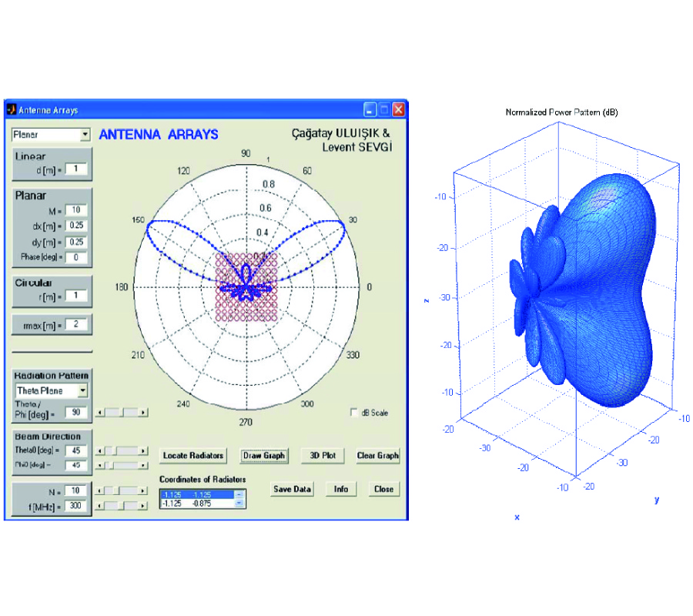Click the right arrow on the Phi0 slider

143,465
